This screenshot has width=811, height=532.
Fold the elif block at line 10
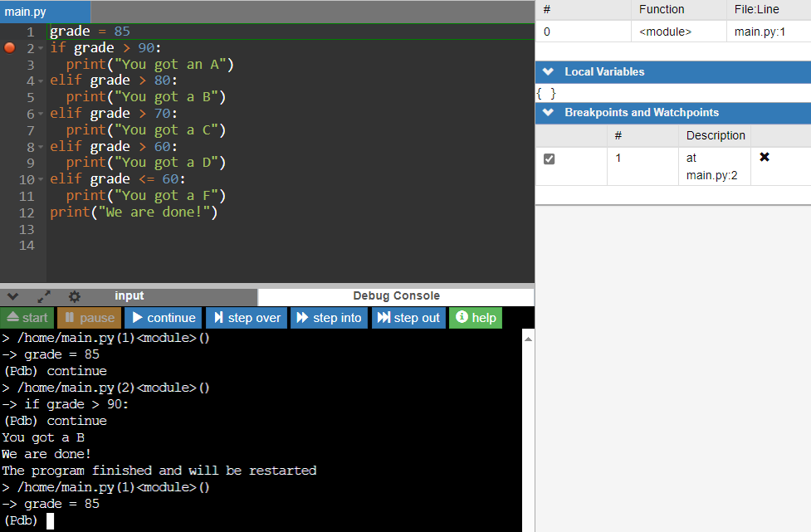coord(41,179)
